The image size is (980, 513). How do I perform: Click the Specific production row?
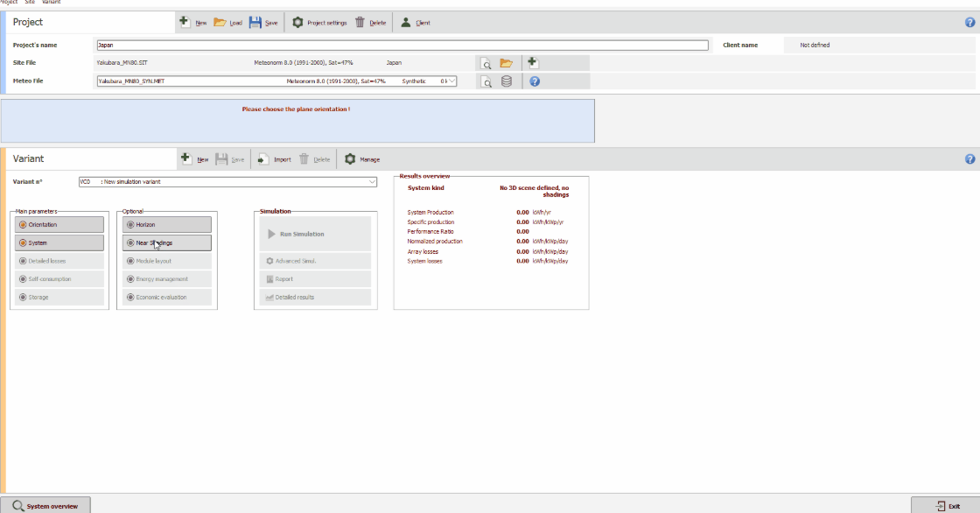coord(488,222)
